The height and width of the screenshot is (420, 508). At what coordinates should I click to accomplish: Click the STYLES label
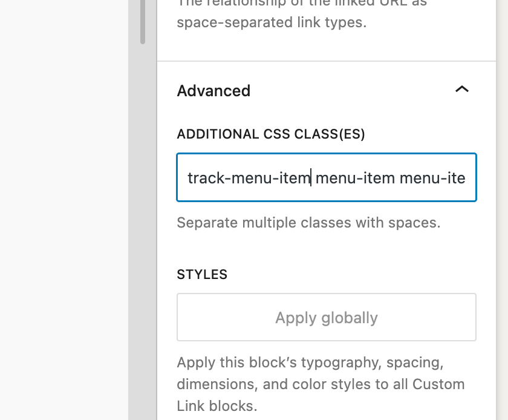pyautogui.click(x=202, y=274)
